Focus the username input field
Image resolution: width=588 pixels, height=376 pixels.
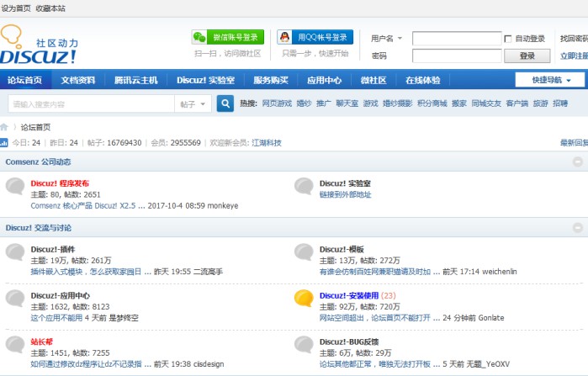point(457,38)
